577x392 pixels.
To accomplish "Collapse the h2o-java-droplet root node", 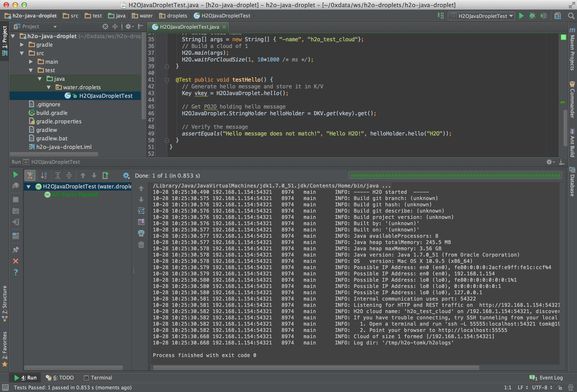I will point(13,36).
